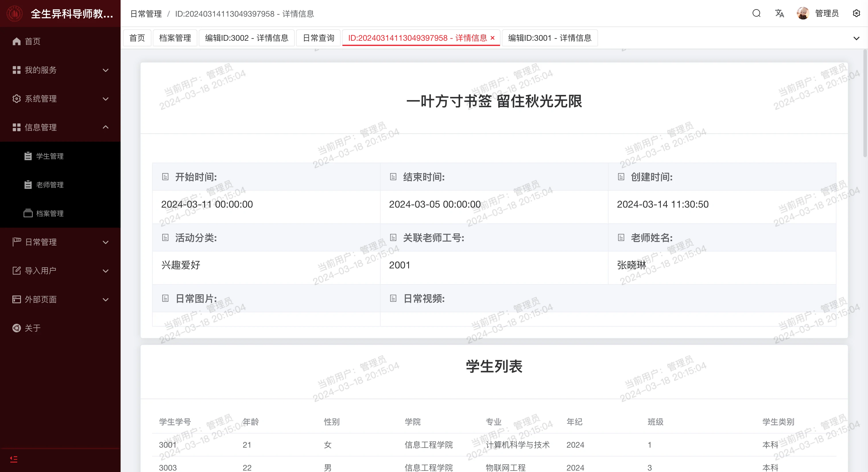Close the ID:20240314113049397958 tab
Screen dimensions: 868x472
tap(492, 38)
